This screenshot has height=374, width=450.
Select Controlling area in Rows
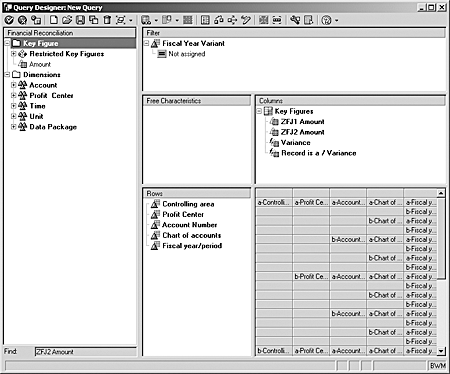pos(188,204)
